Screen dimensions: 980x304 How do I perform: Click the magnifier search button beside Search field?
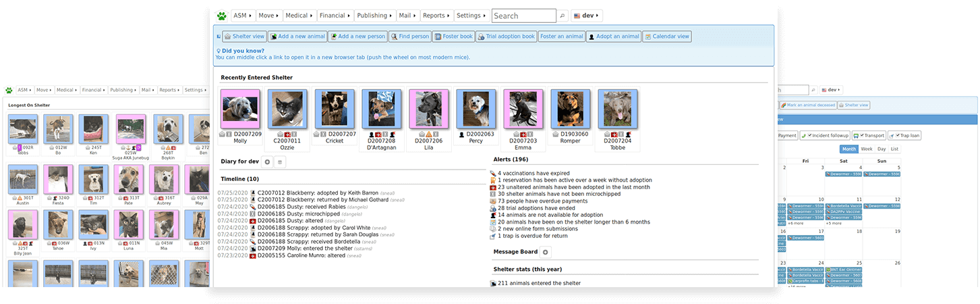(563, 16)
